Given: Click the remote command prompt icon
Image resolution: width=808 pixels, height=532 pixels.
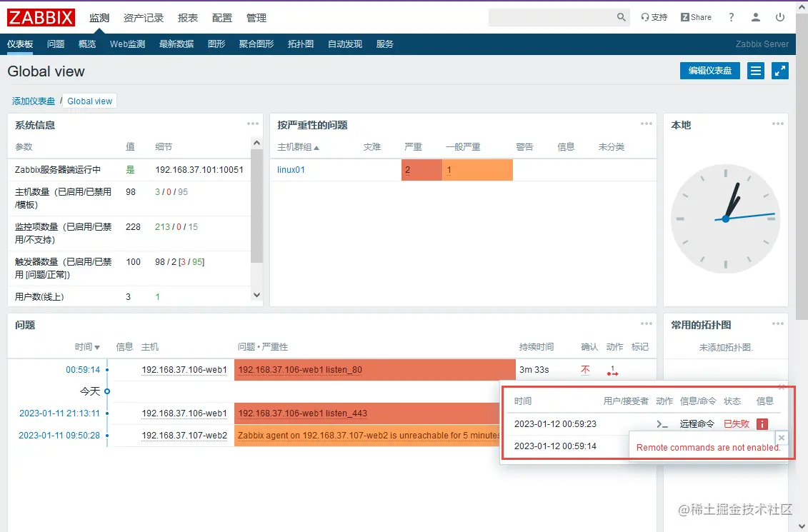Looking at the screenshot, I should coord(662,424).
